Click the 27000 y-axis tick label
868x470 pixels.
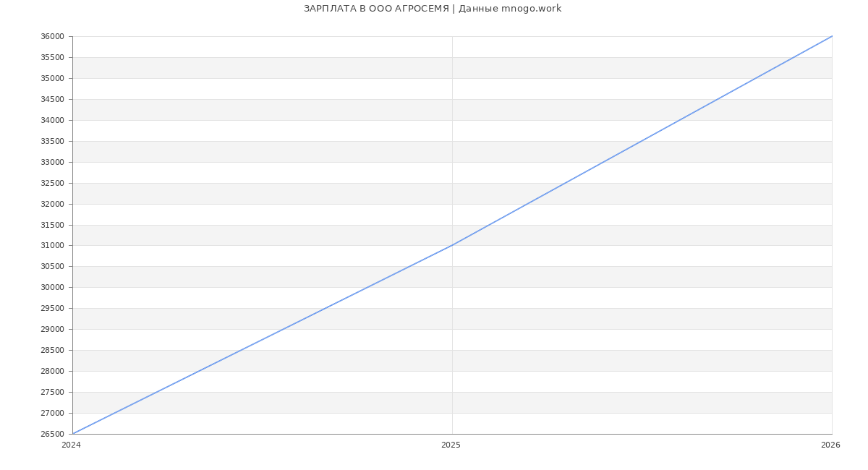point(52,413)
